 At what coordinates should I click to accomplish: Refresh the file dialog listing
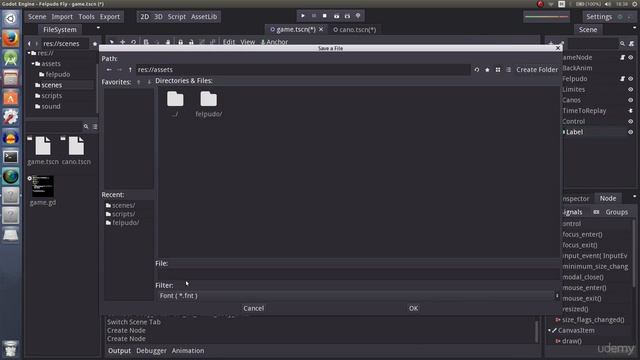click(x=477, y=70)
